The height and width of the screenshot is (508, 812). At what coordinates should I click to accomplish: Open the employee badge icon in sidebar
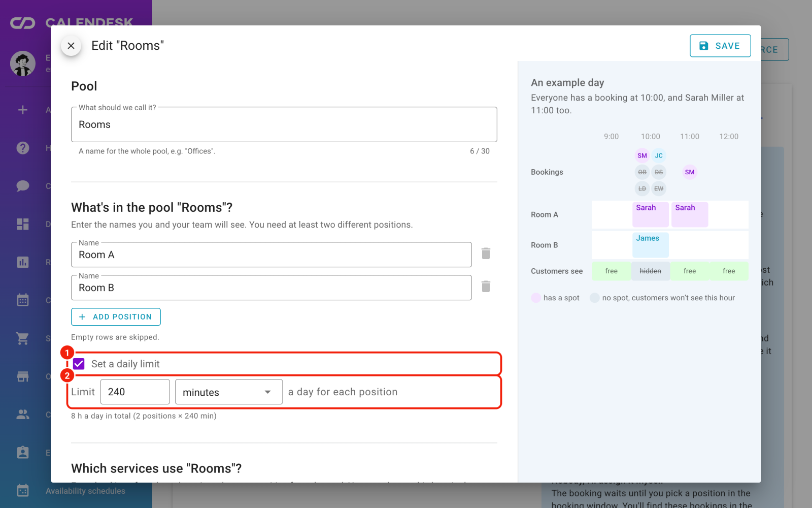coord(23,453)
